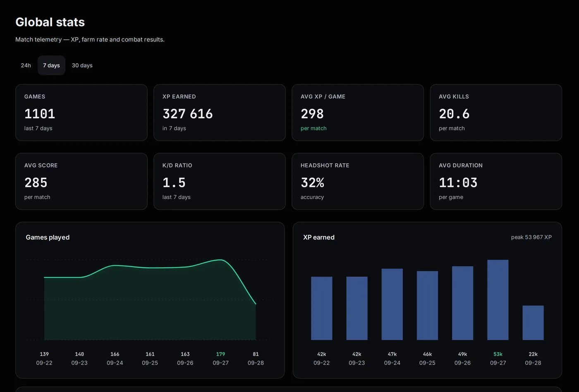Click the 161 games value label
Screen dimensions: 579x392
pyautogui.click(x=150, y=354)
